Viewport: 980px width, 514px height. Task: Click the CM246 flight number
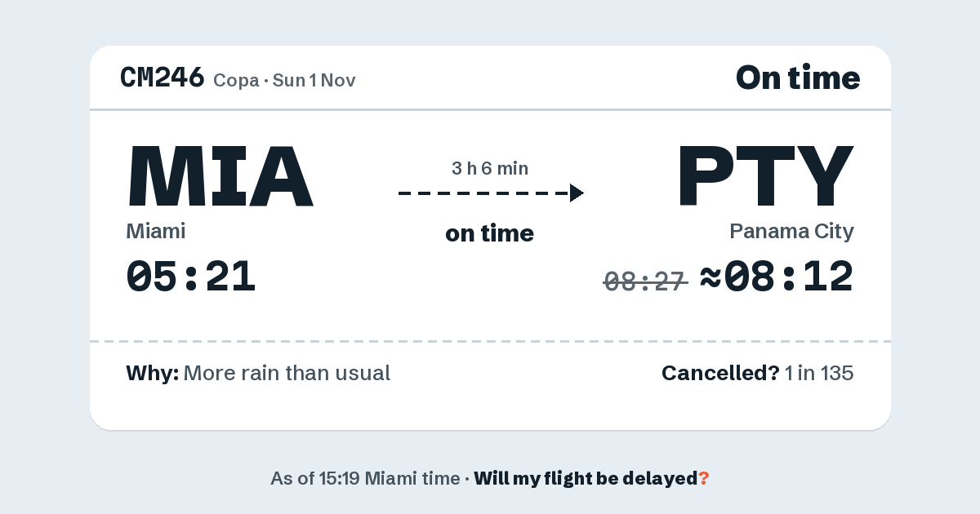point(162,78)
